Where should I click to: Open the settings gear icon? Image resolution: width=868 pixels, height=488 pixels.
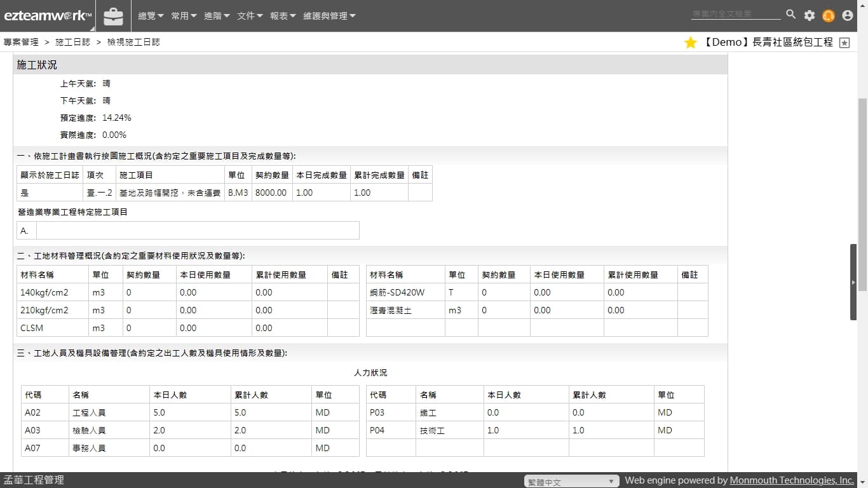[809, 16]
